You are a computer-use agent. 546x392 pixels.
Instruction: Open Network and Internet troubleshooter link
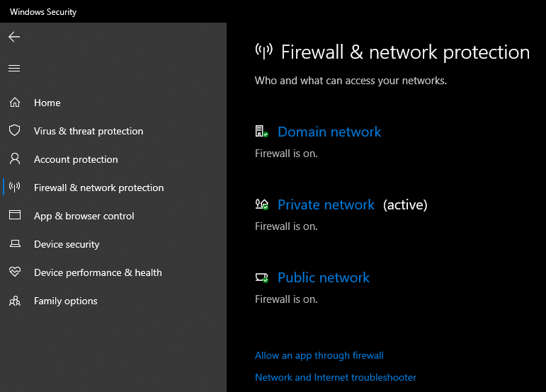point(335,377)
